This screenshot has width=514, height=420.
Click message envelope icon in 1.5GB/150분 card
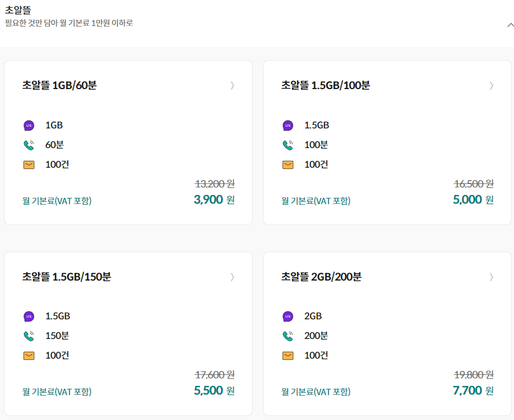[x=29, y=356]
